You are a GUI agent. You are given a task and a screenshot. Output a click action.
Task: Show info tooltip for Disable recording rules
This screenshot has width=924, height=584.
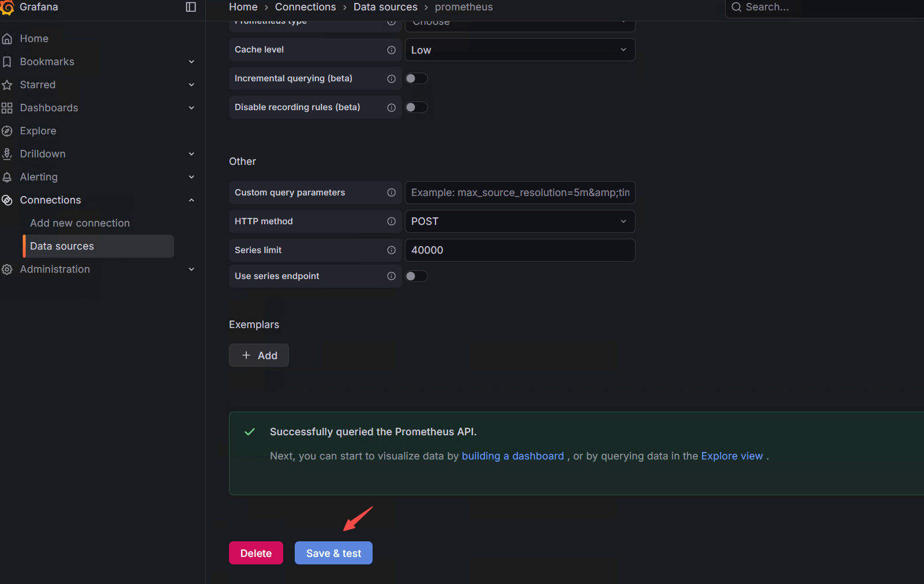[392, 107]
